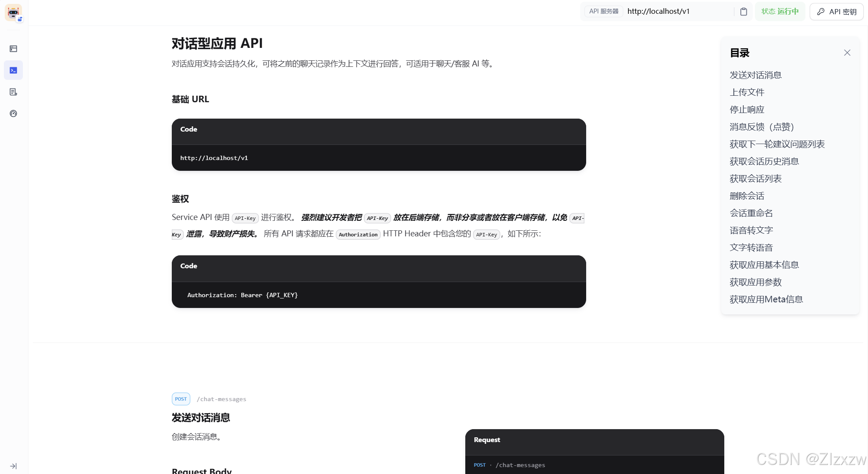Copy the API server URL
The width and height of the screenshot is (868, 474).
click(x=743, y=12)
